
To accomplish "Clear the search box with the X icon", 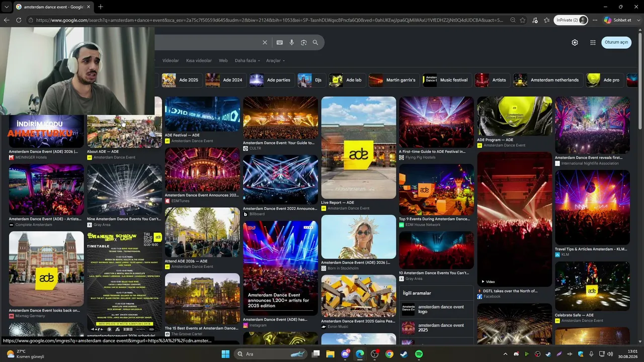I will pyautogui.click(x=265, y=43).
